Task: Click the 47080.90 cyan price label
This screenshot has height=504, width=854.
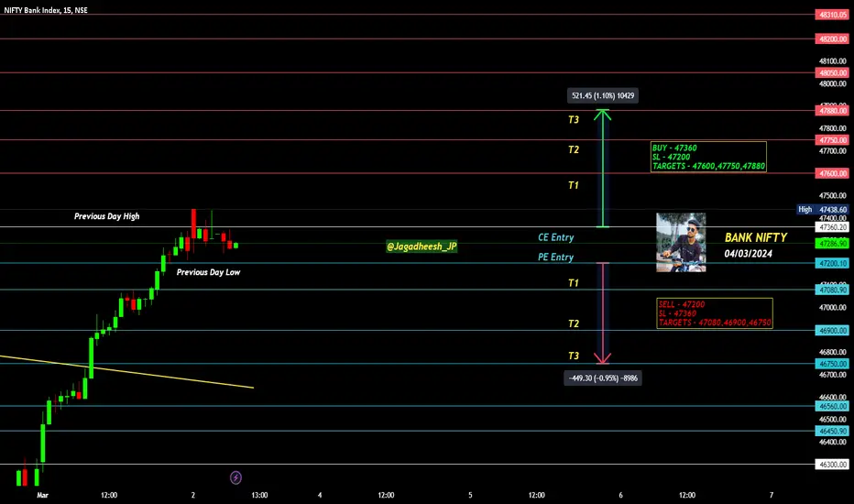Action: (x=832, y=290)
